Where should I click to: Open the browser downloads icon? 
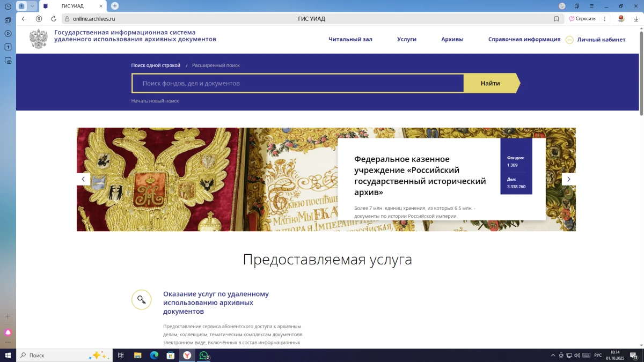pos(636,19)
